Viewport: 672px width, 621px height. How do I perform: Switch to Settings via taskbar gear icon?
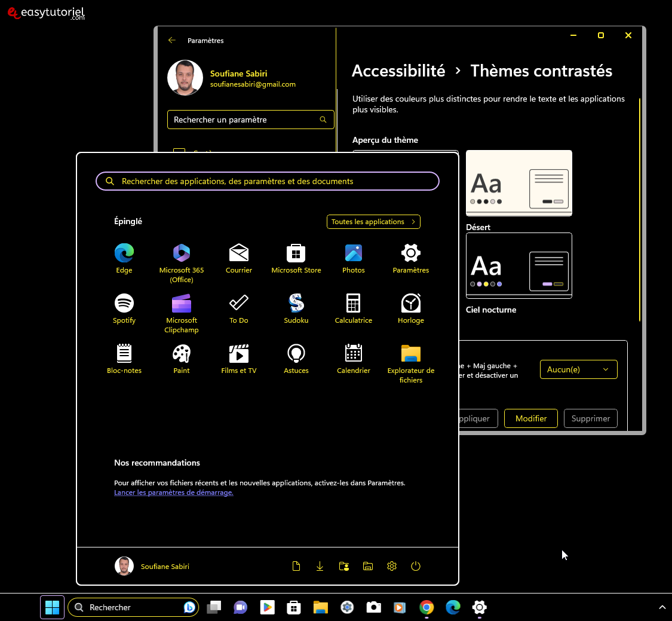480,607
